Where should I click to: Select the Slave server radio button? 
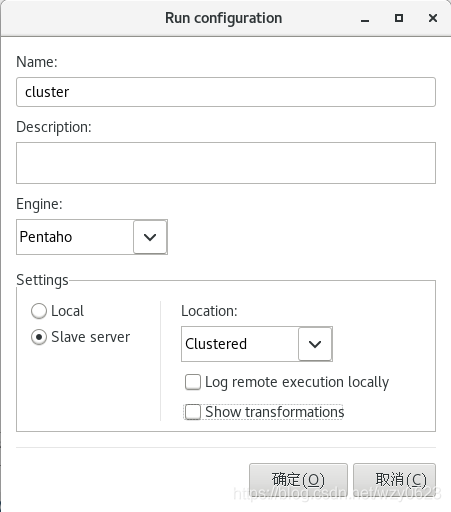click(x=39, y=337)
